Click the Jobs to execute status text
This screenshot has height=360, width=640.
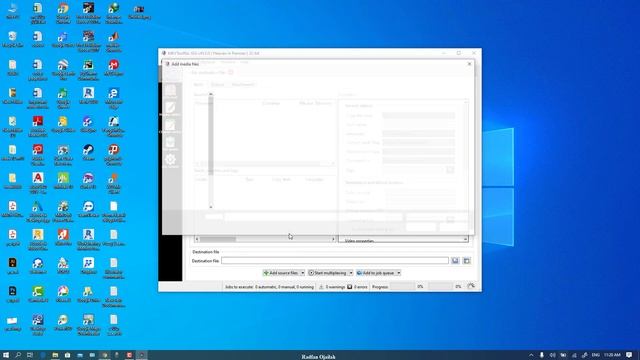tap(269, 287)
